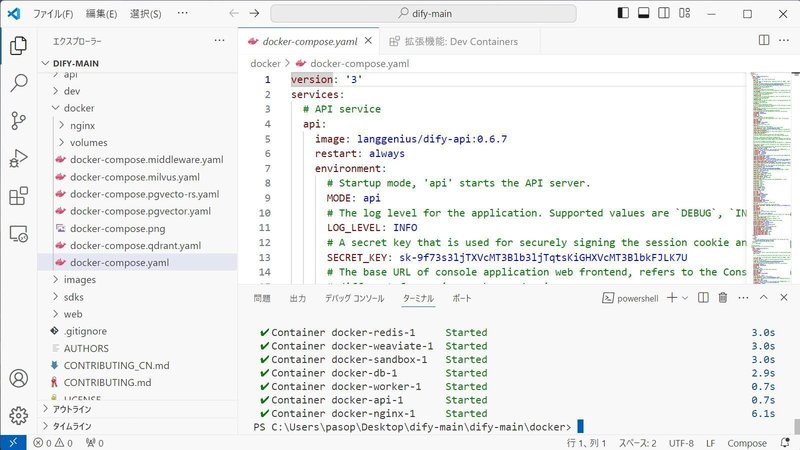
Task: Open the 選択(S) menu
Action: click(x=145, y=14)
